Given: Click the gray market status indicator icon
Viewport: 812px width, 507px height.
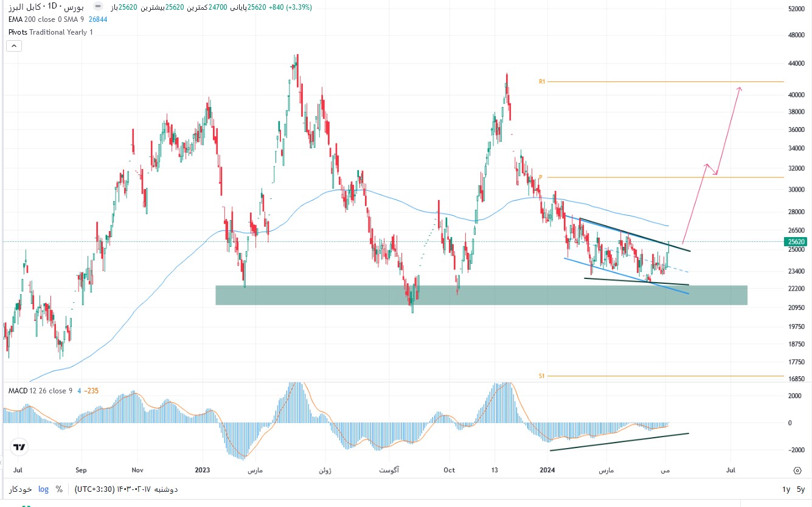Looking at the screenshot, I should [98, 7].
